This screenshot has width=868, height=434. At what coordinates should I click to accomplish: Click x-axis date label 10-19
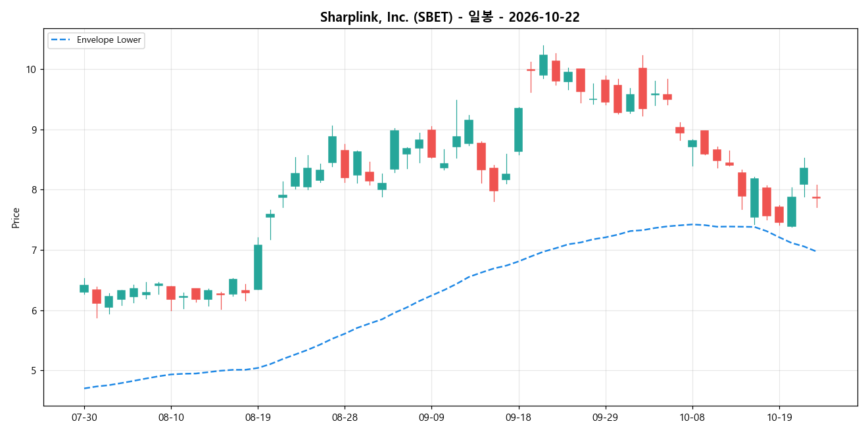pos(779,417)
